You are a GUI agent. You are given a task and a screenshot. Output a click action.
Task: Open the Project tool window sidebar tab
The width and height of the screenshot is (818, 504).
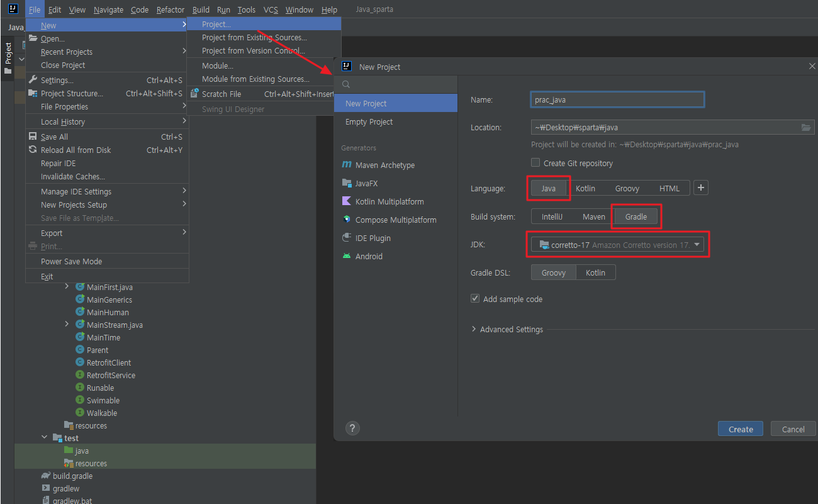click(x=8, y=59)
